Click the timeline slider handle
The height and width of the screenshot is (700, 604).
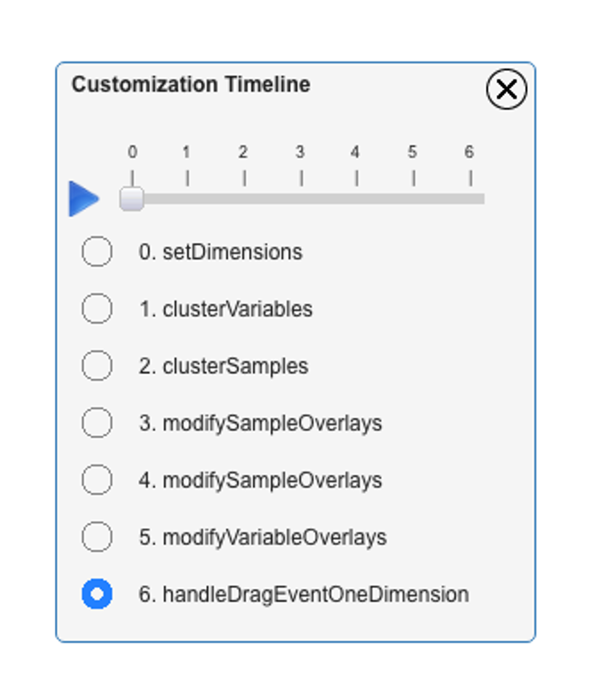click(x=132, y=199)
